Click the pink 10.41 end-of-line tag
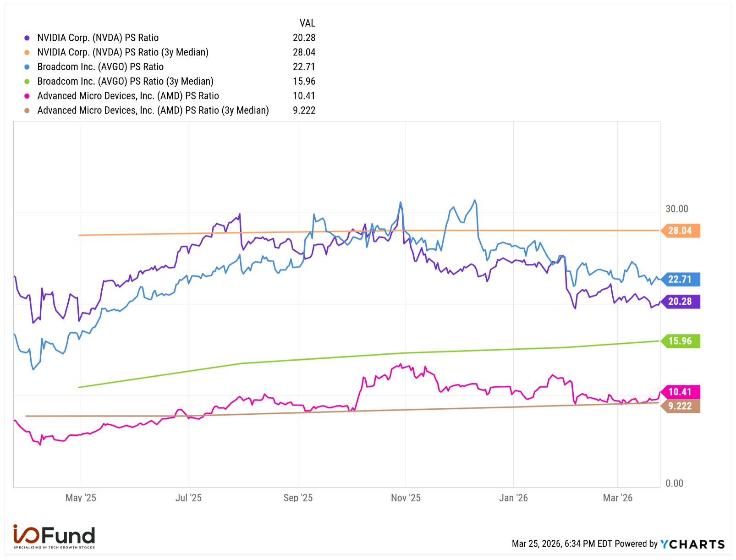This screenshot has height=560, width=736. click(x=681, y=392)
